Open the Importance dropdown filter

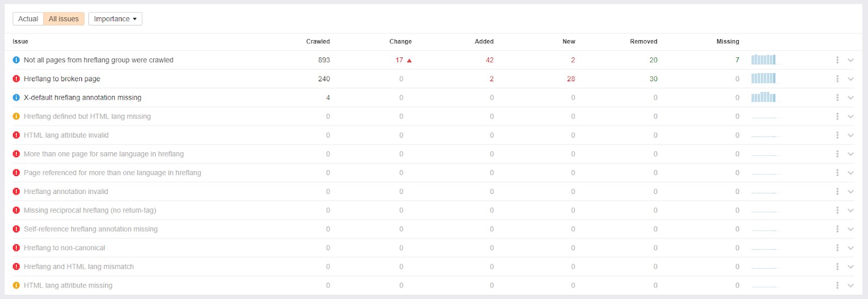coord(115,19)
